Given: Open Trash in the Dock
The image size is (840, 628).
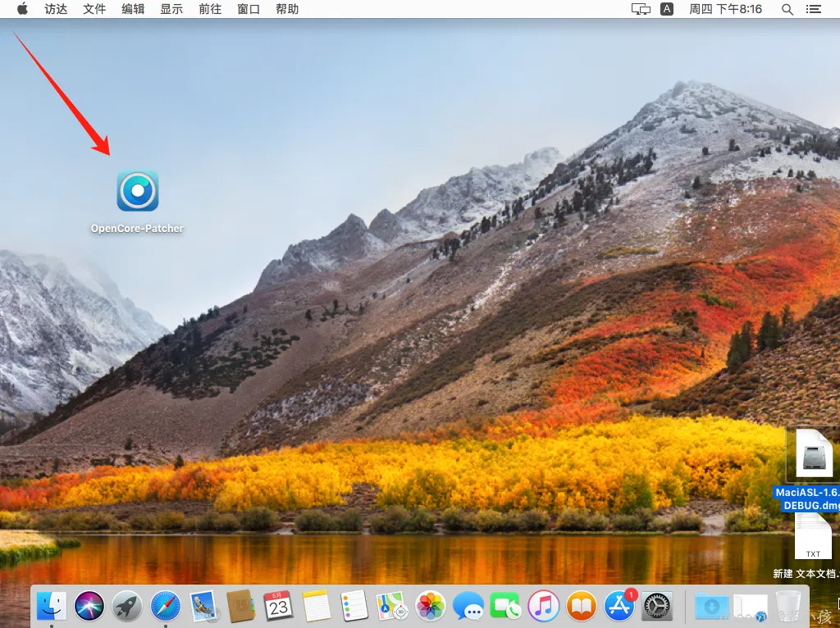Looking at the screenshot, I should [787, 607].
